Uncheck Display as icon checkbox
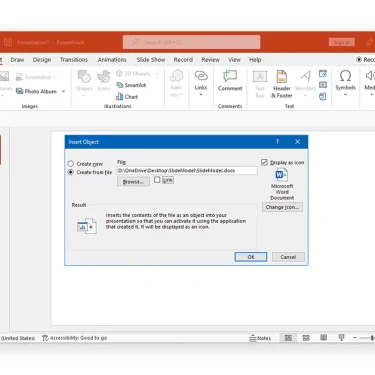 pyautogui.click(x=264, y=162)
